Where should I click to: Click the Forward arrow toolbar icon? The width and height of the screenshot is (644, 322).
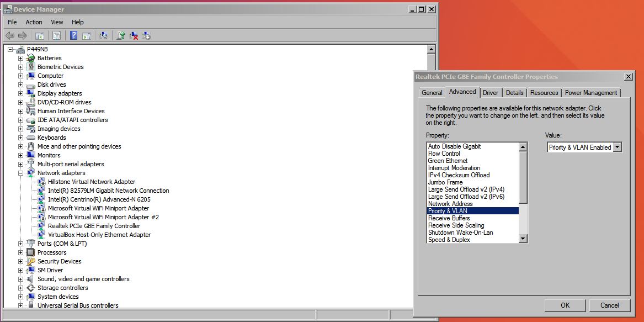tap(23, 36)
